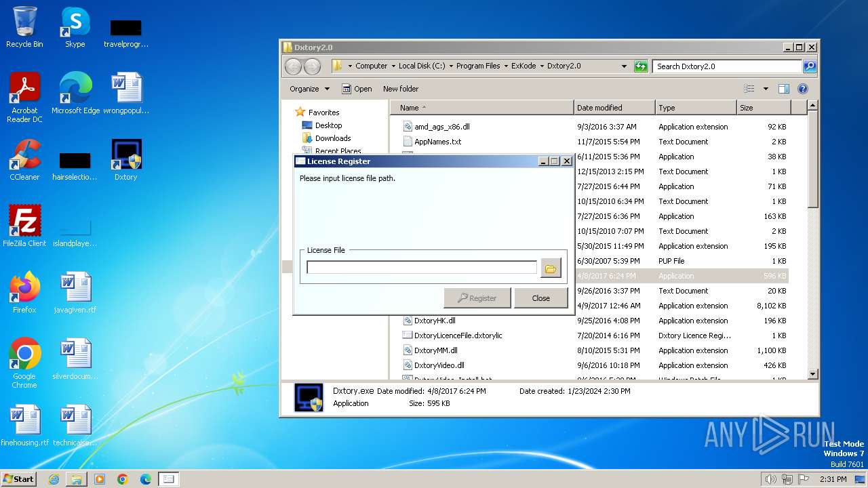Open the CCleaner desktop shortcut
The image size is (868, 488).
24,160
